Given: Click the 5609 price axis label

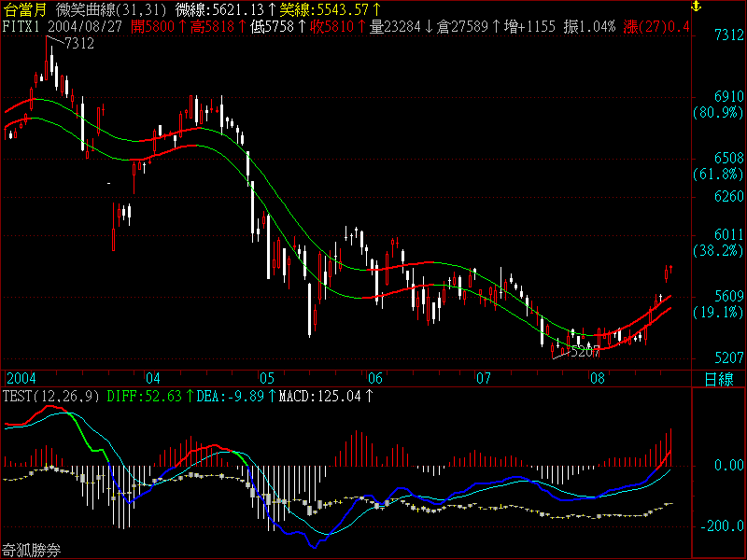Looking at the screenshot, I should tap(729, 296).
